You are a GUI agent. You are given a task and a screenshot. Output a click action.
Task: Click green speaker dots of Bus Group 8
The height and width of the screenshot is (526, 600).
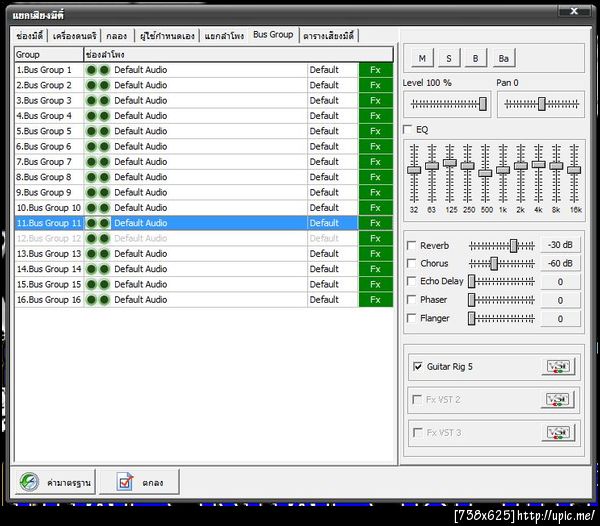coord(98,177)
